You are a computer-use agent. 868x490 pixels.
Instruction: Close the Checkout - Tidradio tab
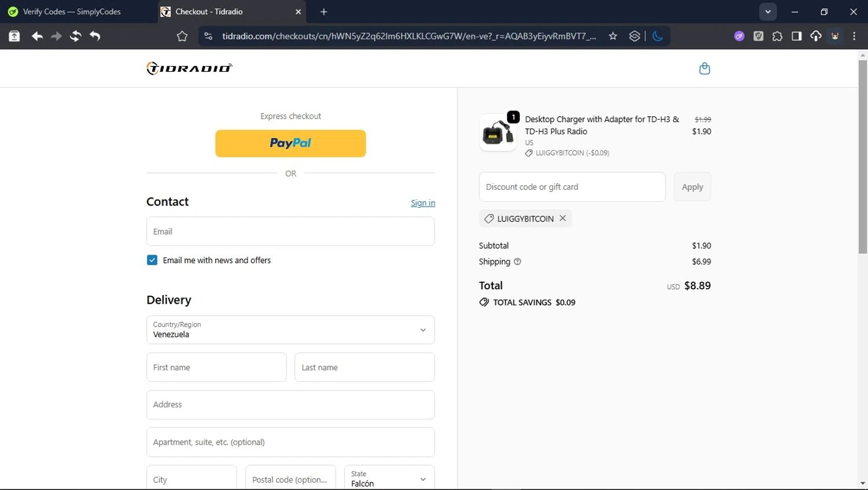[298, 12]
